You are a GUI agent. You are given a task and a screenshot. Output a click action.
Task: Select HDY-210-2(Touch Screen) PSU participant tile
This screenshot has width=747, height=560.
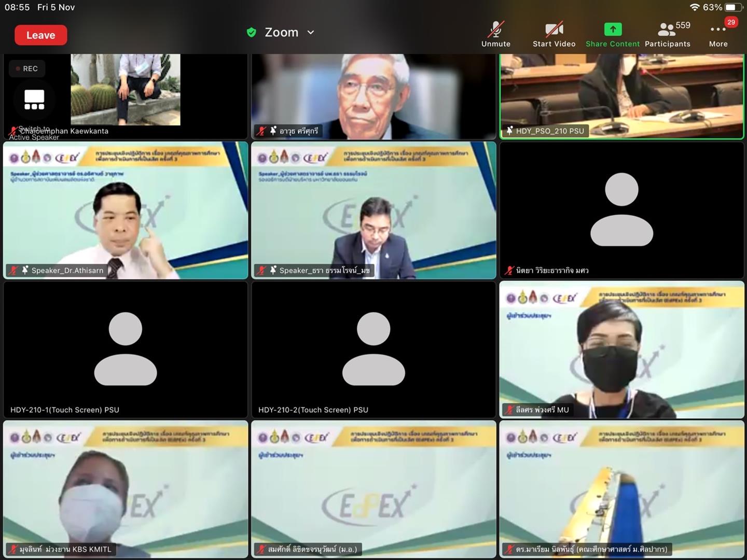[374, 349]
